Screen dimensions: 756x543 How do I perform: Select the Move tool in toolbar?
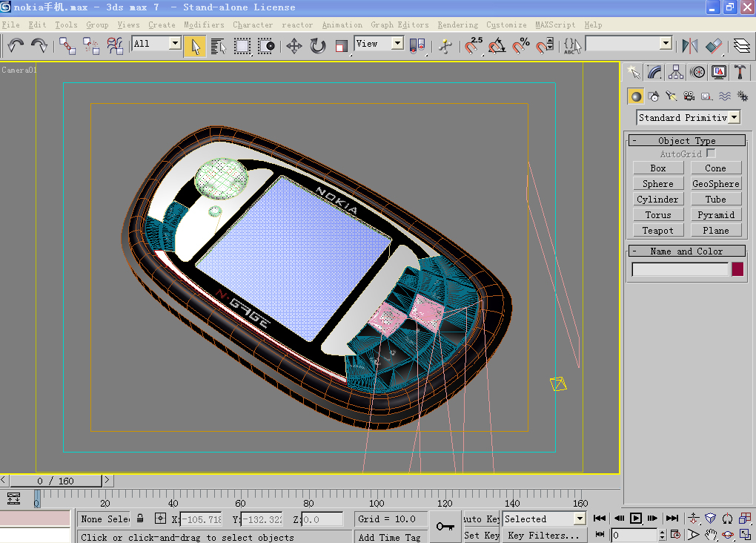coord(294,46)
